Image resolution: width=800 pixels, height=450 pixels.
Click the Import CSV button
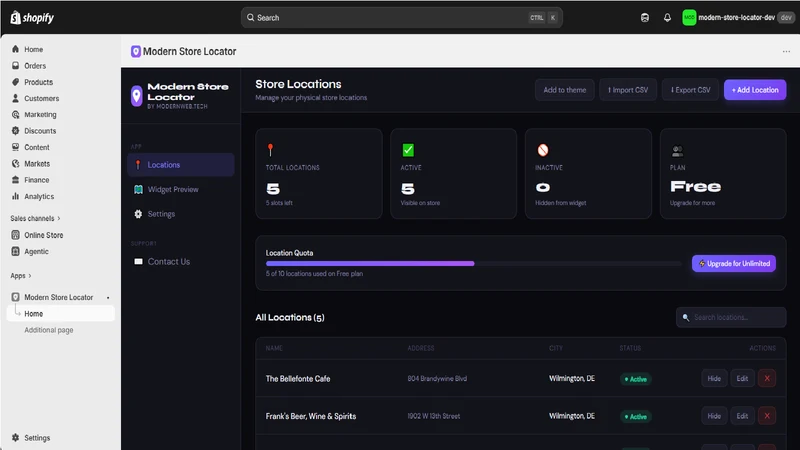tap(628, 90)
